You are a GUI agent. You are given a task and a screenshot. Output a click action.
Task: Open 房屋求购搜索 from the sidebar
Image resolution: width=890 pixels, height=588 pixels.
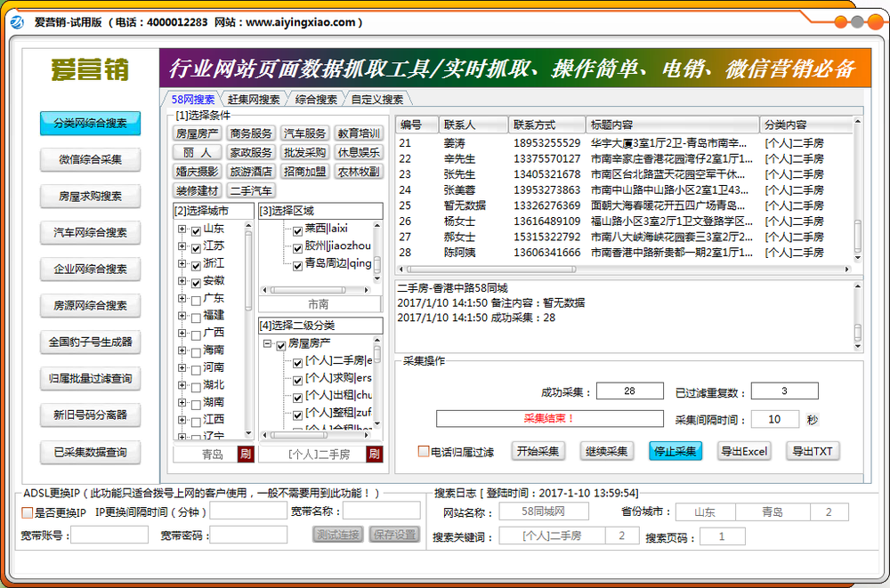click(90, 197)
